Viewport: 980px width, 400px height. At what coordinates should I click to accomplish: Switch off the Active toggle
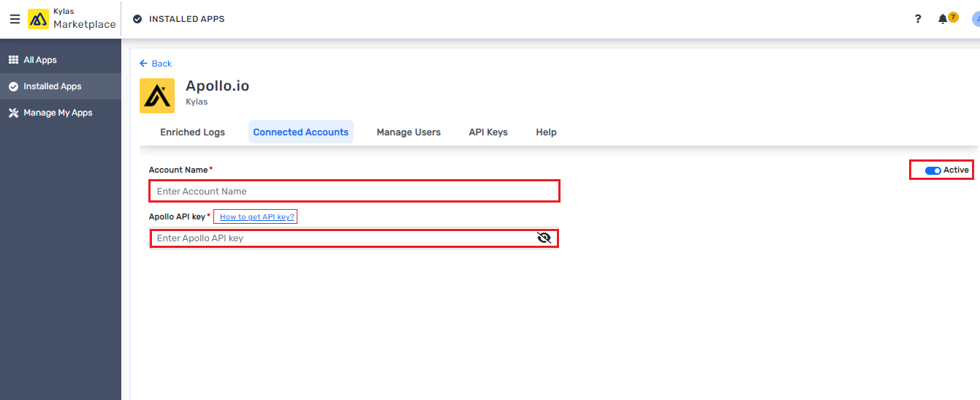click(x=932, y=170)
